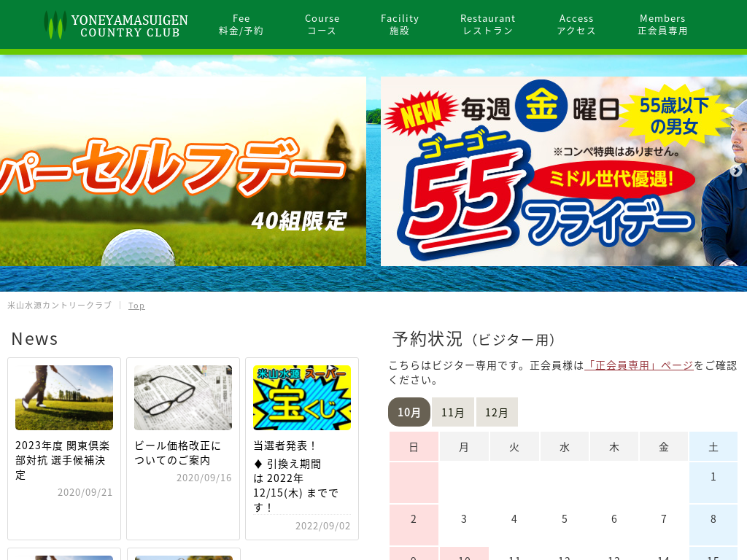Select the 10月 calendar tab
The image size is (747, 560).
(409, 412)
